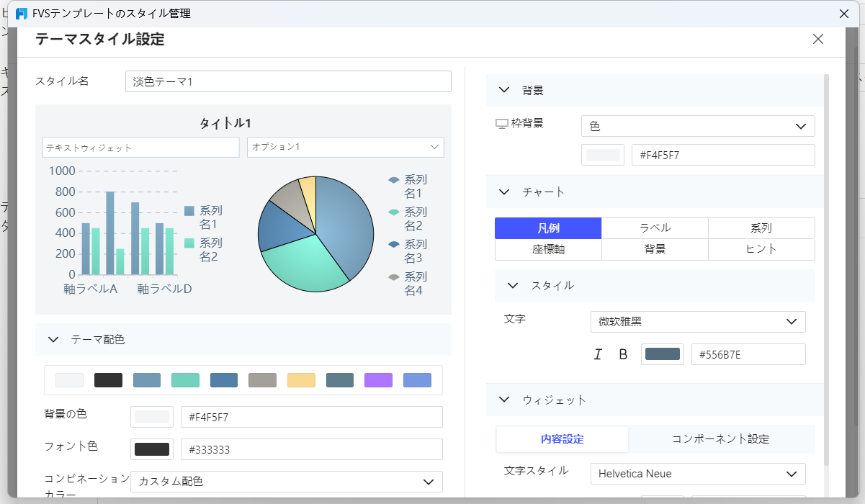This screenshot has height=504, width=865.
Task: Collapse the ウィジェット section
Action: pyautogui.click(x=504, y=400)
